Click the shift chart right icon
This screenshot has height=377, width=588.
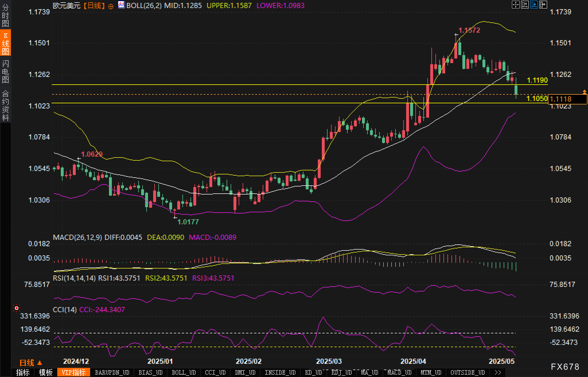[x=543, y=5]
